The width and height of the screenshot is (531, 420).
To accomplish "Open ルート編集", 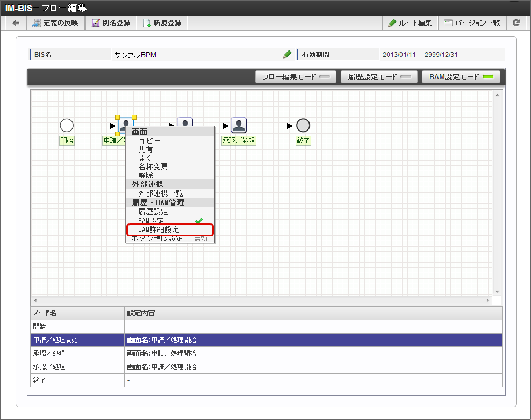I will [410, 23].
